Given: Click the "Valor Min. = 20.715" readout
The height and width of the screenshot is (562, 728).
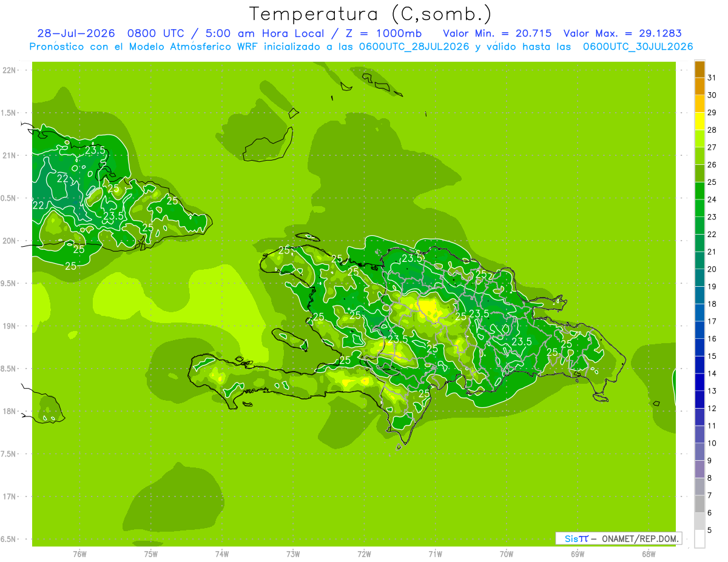Looking at the screenshot, I should [x=497, y=33].
